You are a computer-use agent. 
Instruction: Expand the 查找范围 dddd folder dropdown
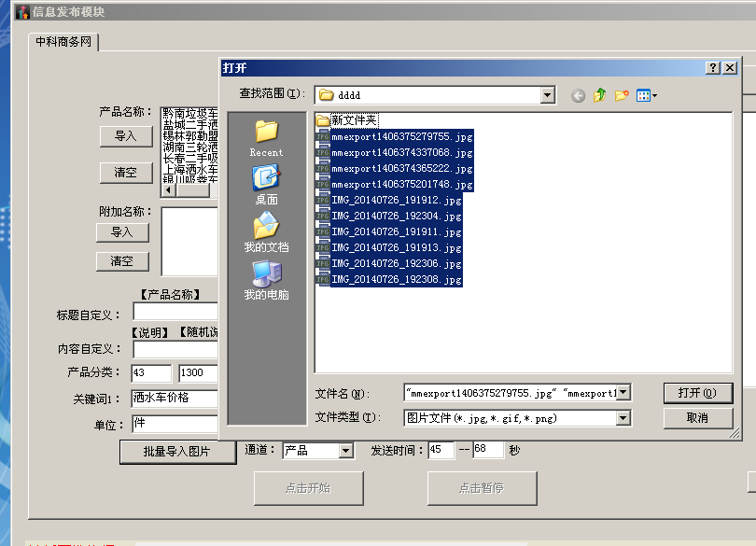[x=547, y=95]
